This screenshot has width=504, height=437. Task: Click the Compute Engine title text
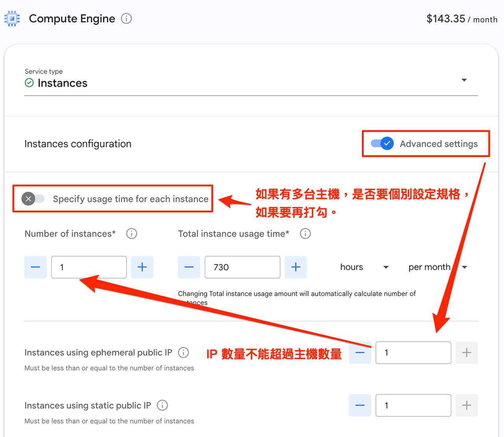pos(72,18)
